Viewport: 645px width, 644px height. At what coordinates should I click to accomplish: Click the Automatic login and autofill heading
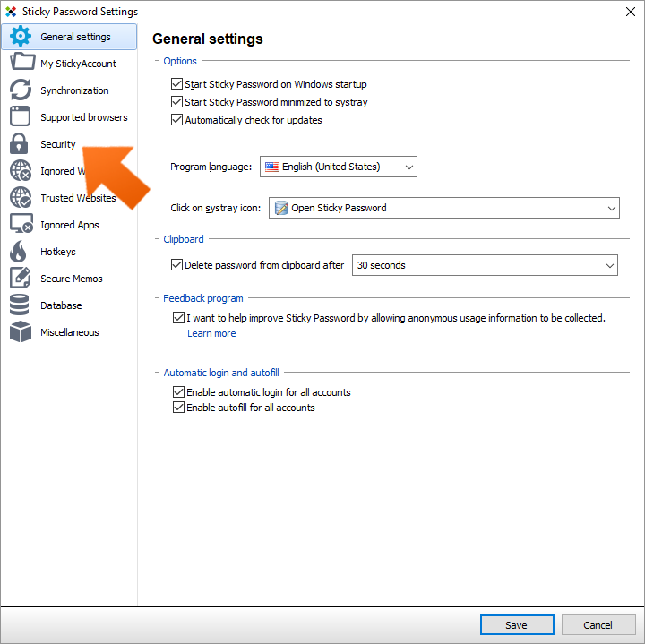[x=221, y=373]
